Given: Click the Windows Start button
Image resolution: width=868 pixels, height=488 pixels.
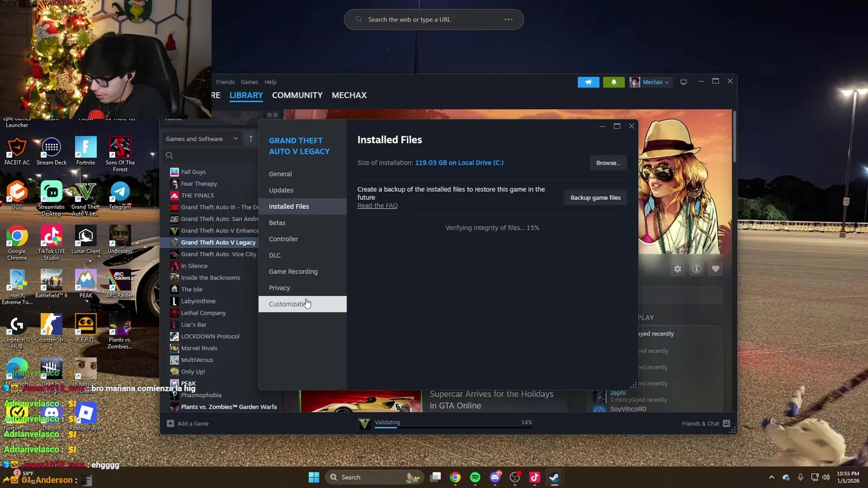Looking at the screenshot, I should (314, 477).
